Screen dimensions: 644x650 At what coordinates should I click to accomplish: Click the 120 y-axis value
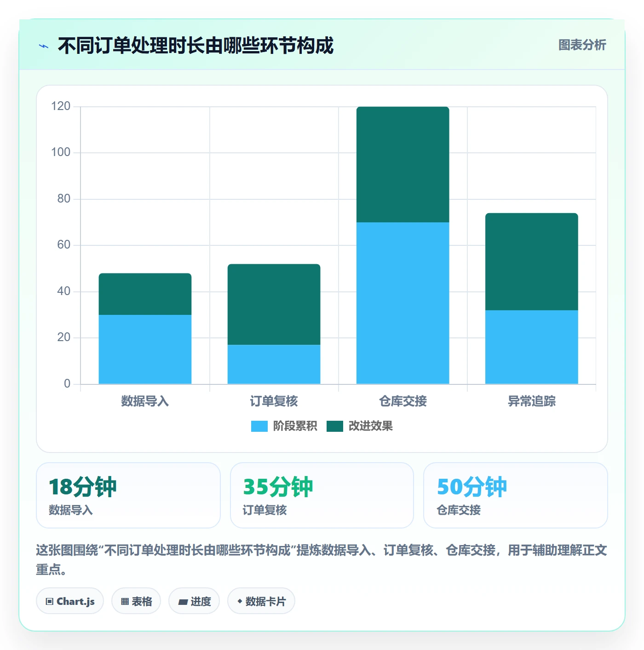click(61, 106)
